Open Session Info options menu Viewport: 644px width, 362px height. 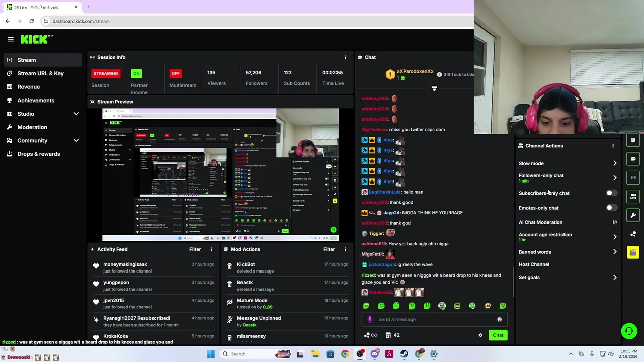click(345, 57)
